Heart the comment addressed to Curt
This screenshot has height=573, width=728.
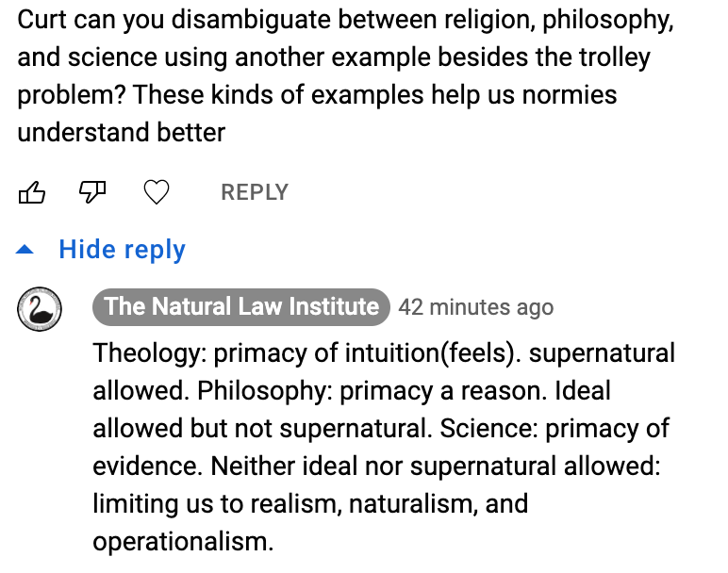coord(156,193)
